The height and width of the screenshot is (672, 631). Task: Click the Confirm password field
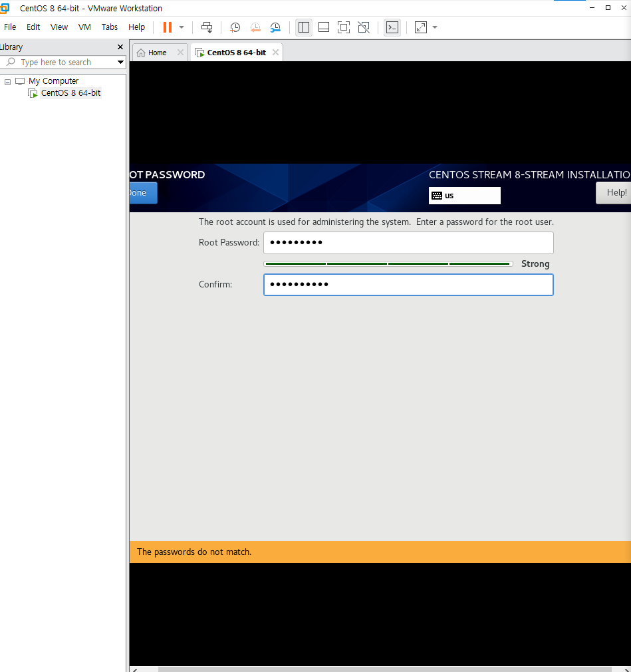(x=408, y=285)
